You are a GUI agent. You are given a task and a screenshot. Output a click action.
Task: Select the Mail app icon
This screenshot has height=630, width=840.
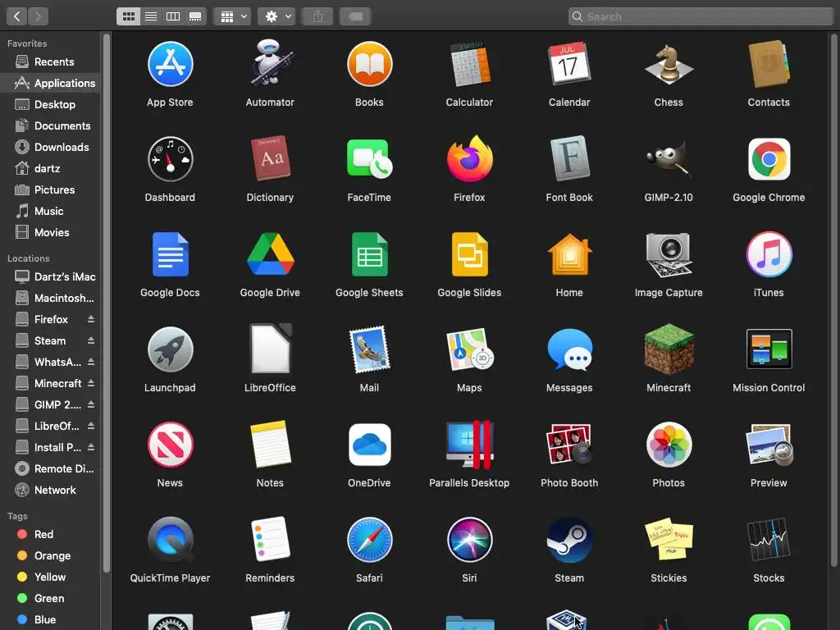(369, 349)
